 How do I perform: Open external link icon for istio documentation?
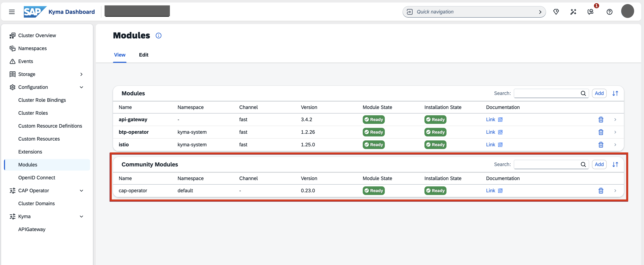point(500,145)
